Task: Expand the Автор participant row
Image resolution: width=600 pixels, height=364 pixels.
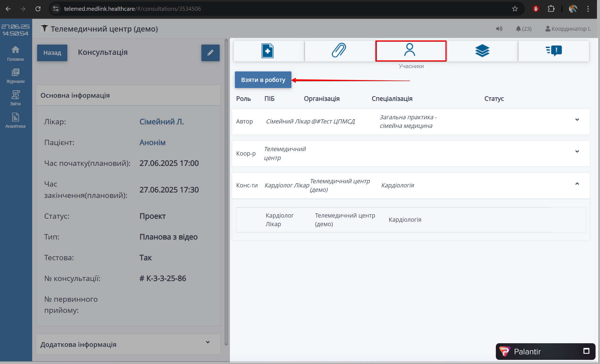Action: tap(577, 120)
